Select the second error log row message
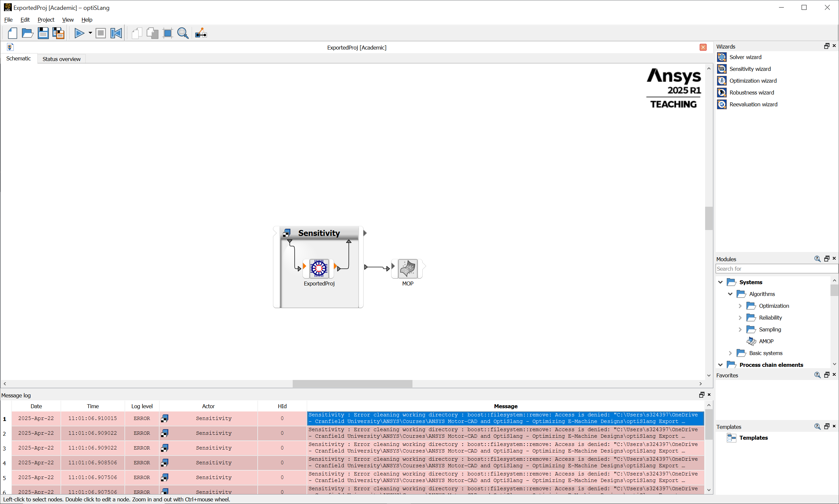 [506, 433]
